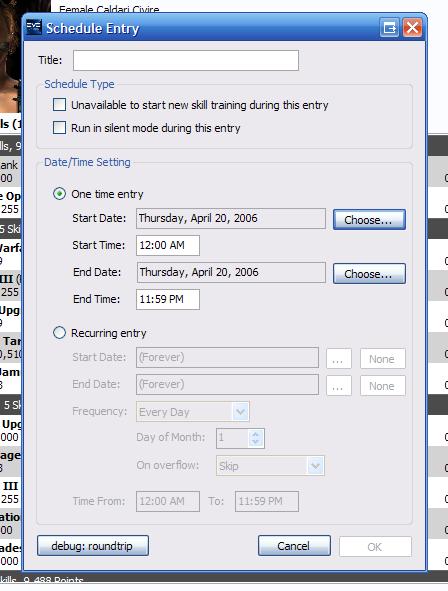Click the EVE icon in the title bar

34,28
